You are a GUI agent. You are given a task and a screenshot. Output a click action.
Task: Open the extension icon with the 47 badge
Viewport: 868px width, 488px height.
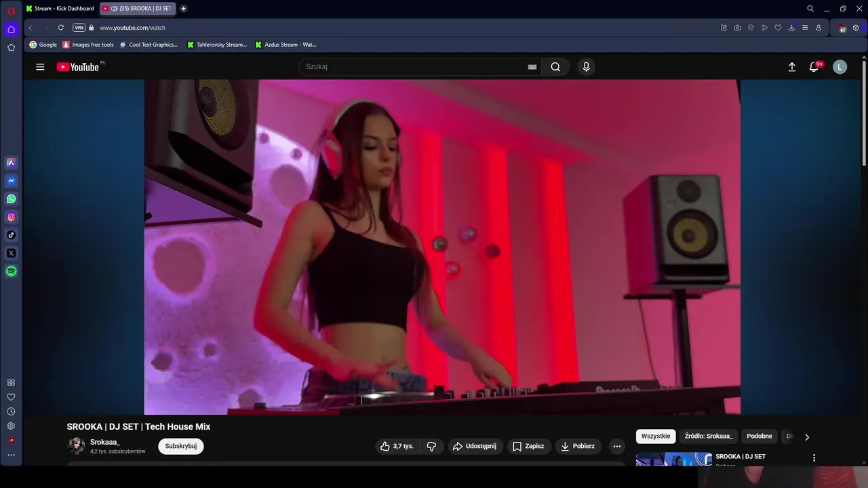tap(842, 28)
